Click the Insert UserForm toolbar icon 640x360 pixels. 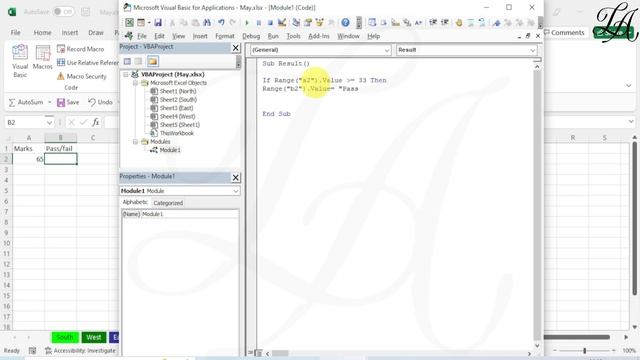click(x=141, y=23)
